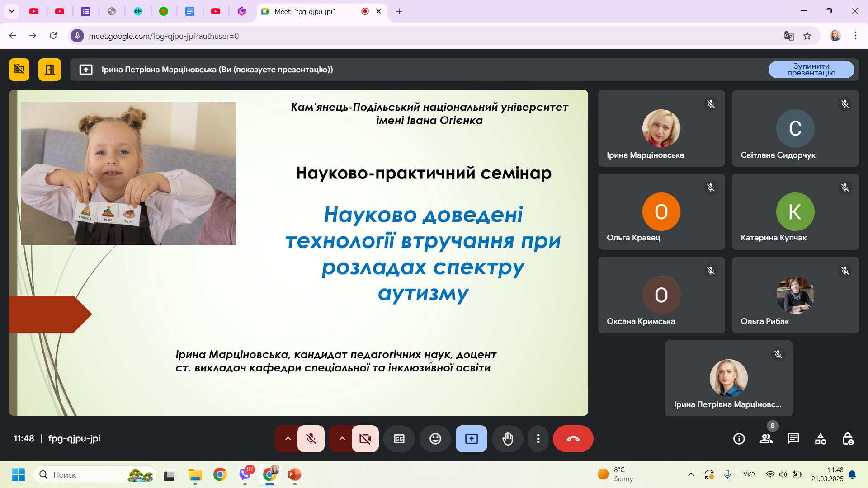868x488 pixels.
Task: Open more options three-dot menu
Action: pos(538,439)
